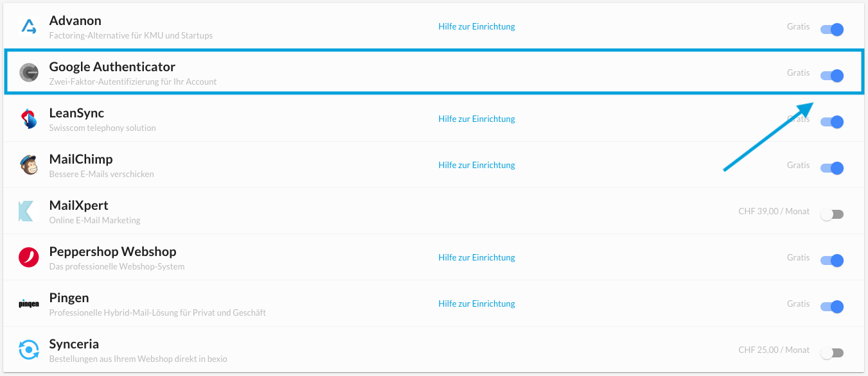Disable the MailChimp integration switch

pyautogui.click(x=832, y=168)
